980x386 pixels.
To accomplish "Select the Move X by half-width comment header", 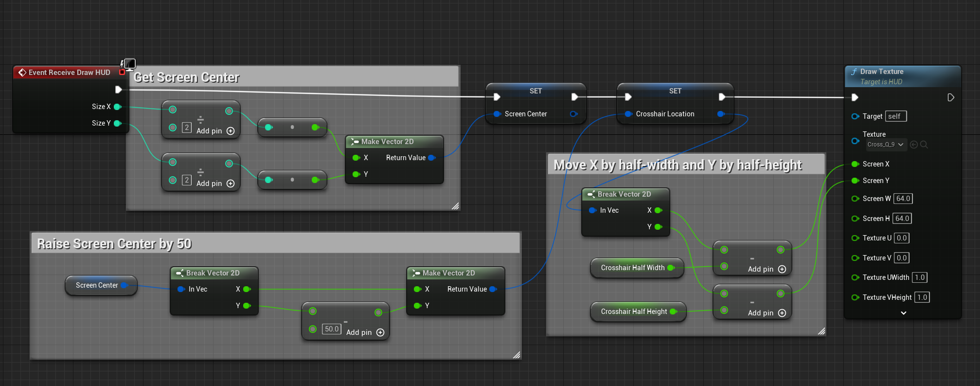I will tap(686, 165).
